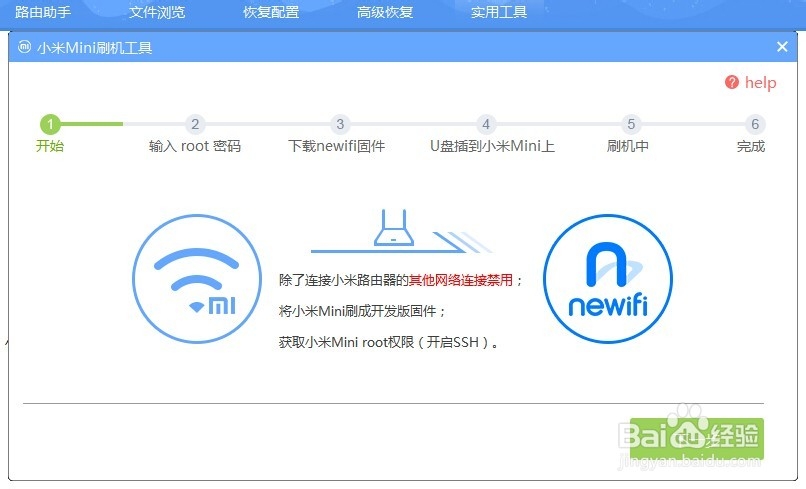Switch to the 文件浏览 tab
Viewport: 806px width, 489px height.
[x=157, y=12]
